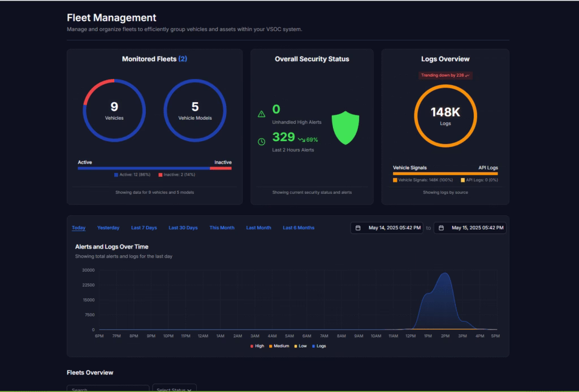Open the May 15, 2025 end date picker
Image resolution: width=579 pixels, height=392 pixels.
(470, 228)
